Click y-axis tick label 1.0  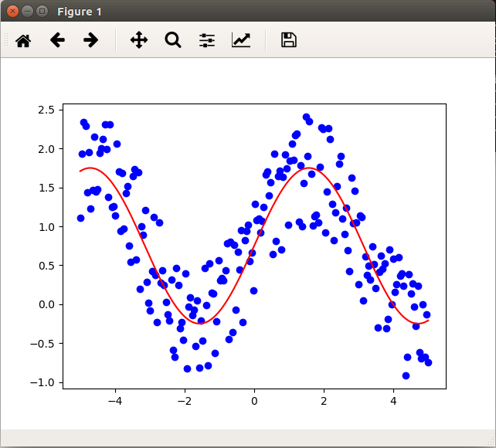(46, 227)
